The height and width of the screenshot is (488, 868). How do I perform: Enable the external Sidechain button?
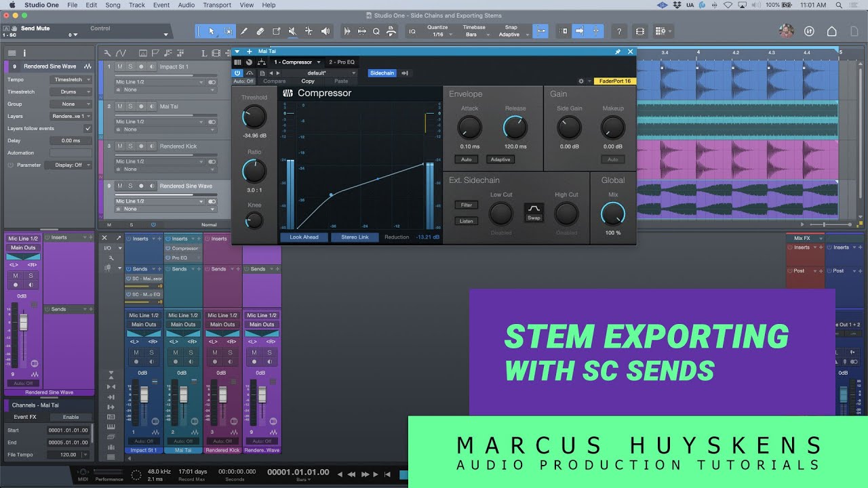(x=382, y=73)
